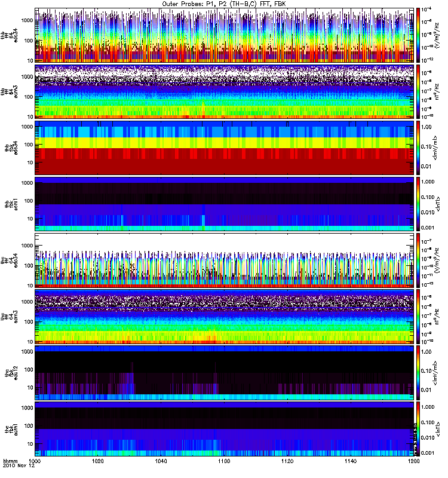Click the color bar beside thb fbk scm1 panel
The image size is (448, 478).
418,204
